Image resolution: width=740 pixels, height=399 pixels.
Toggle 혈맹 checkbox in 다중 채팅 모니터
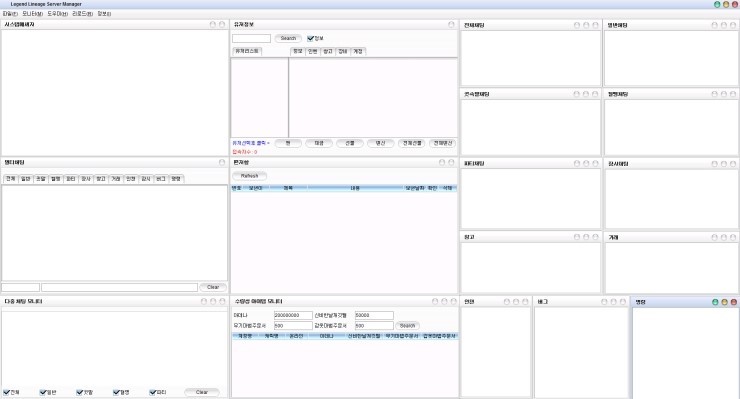click(117, 392)
